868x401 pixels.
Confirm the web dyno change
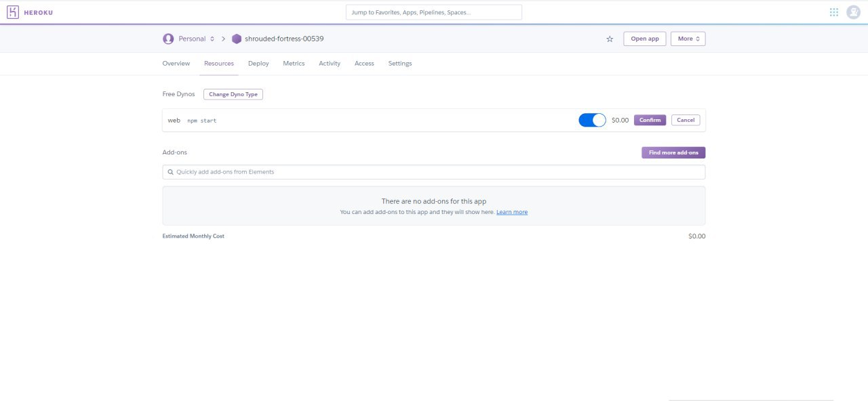[x=650, y=120]
